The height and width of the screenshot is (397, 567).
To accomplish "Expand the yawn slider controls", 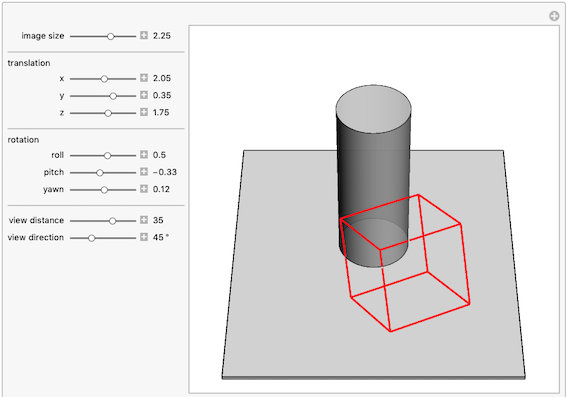I will [144, 189].
